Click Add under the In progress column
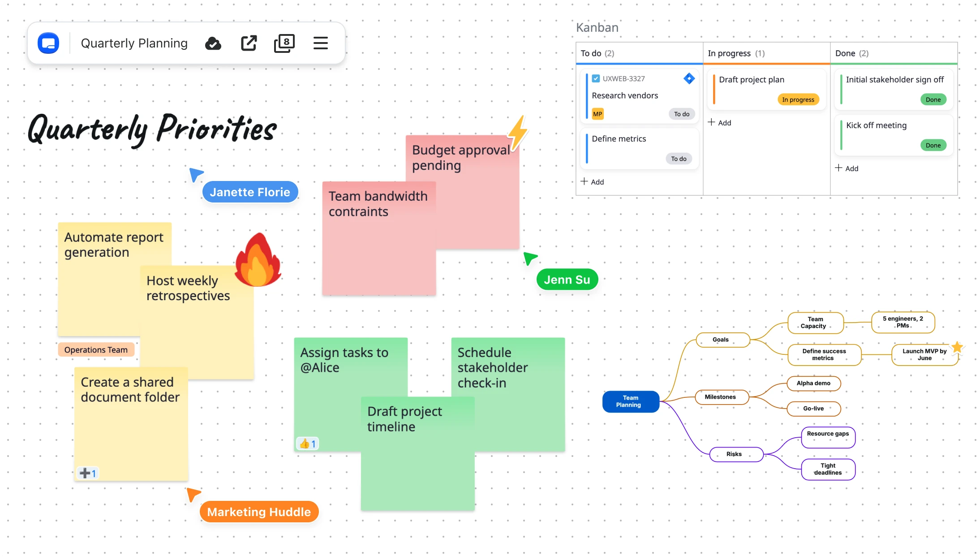Screen dimensions: 980x560 coord(720,122)
